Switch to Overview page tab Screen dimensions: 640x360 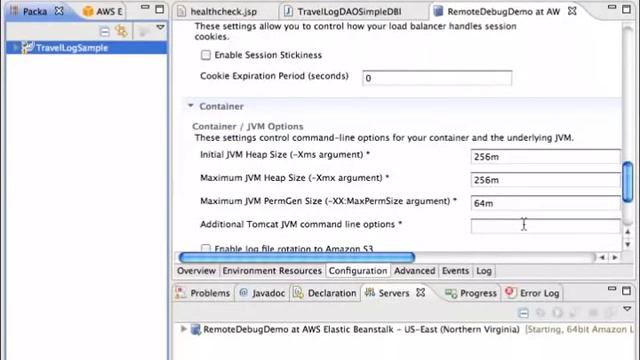pyautogui.click(x=196, y=271)
